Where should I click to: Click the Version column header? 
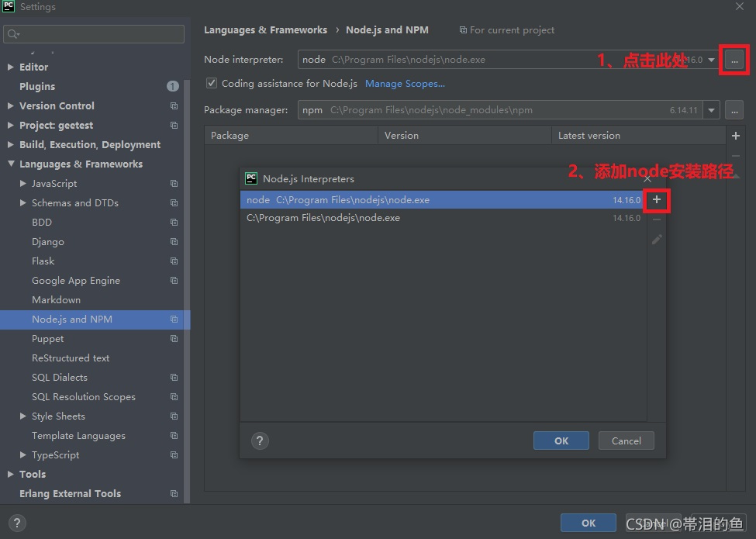pos(464,136)
